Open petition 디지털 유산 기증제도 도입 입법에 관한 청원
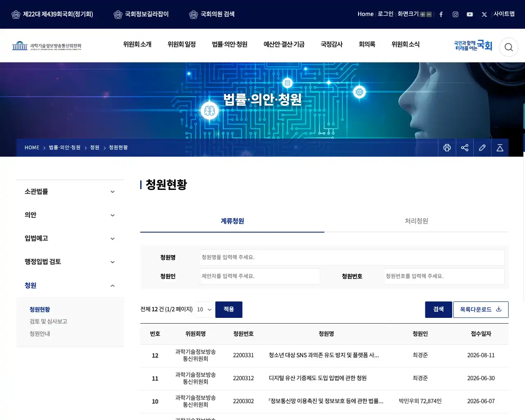This screenshot has height=420, width=525. [x=317, y=378]
